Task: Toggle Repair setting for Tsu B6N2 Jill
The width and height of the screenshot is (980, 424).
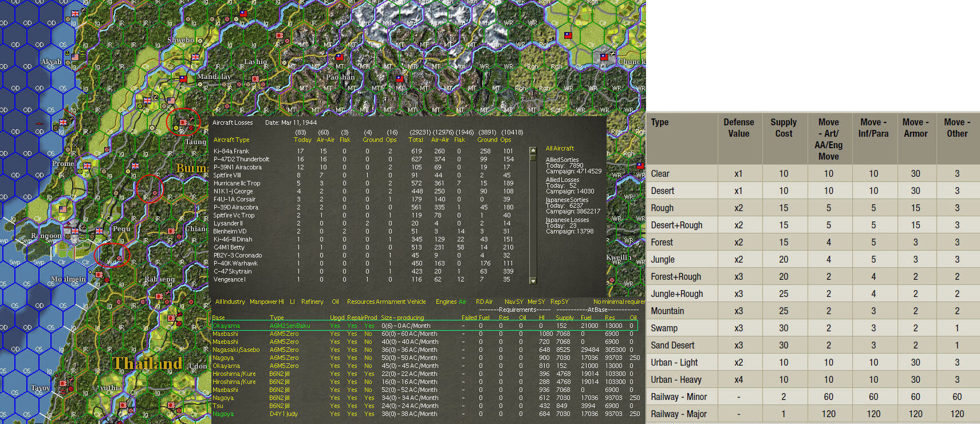Action: pyautogui.click(x=352, y=406)
